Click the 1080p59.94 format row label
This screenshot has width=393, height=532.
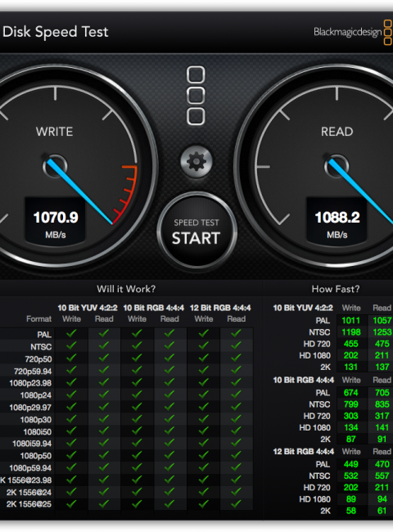coord(30,468)
